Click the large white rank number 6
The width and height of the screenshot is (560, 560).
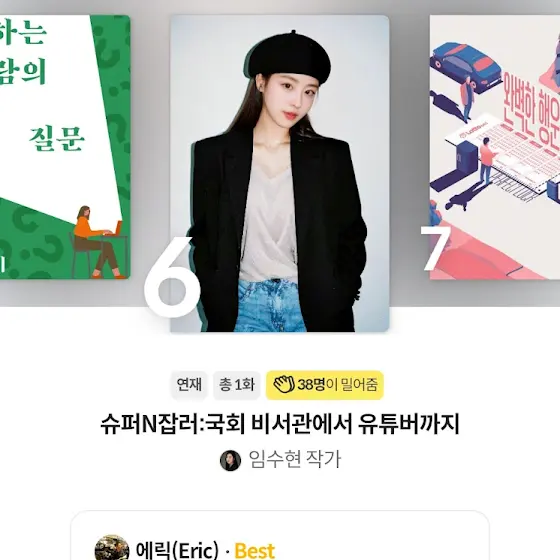coord(172,276)
